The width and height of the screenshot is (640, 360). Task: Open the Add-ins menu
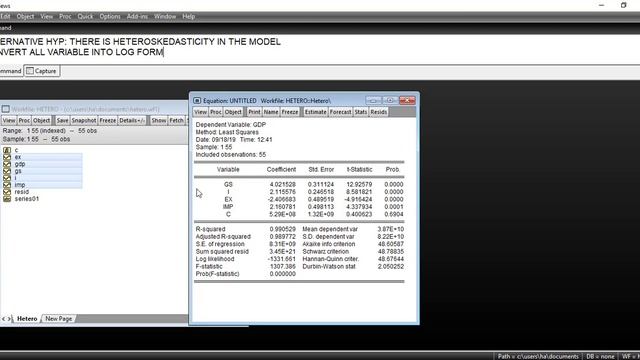(x=137, y=16)
